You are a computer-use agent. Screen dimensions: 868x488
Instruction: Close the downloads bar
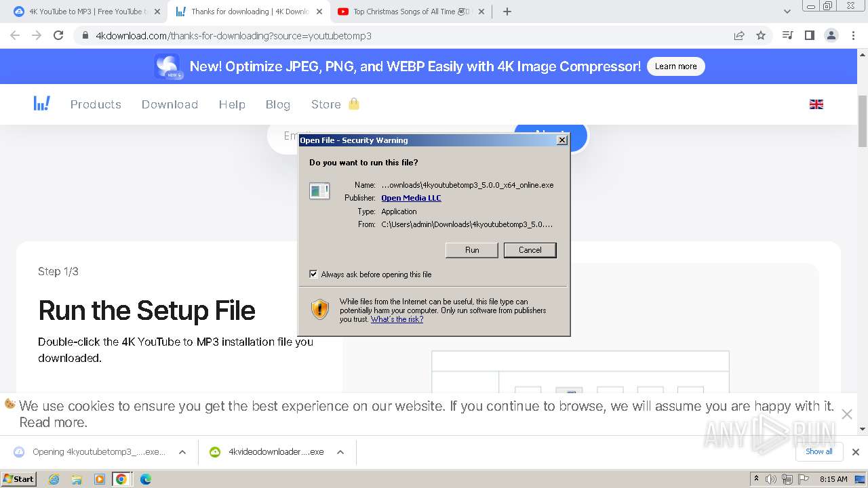[855, 452]
